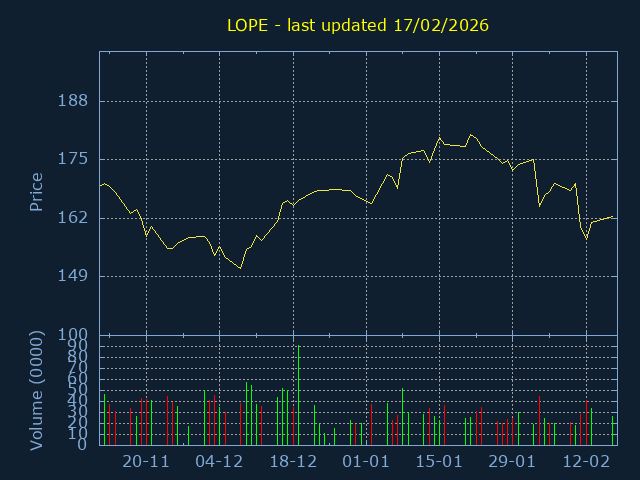This screenshot has height=480, width=640.
Task: Click the Volume (0000) axis label
Action: [36, 390]
